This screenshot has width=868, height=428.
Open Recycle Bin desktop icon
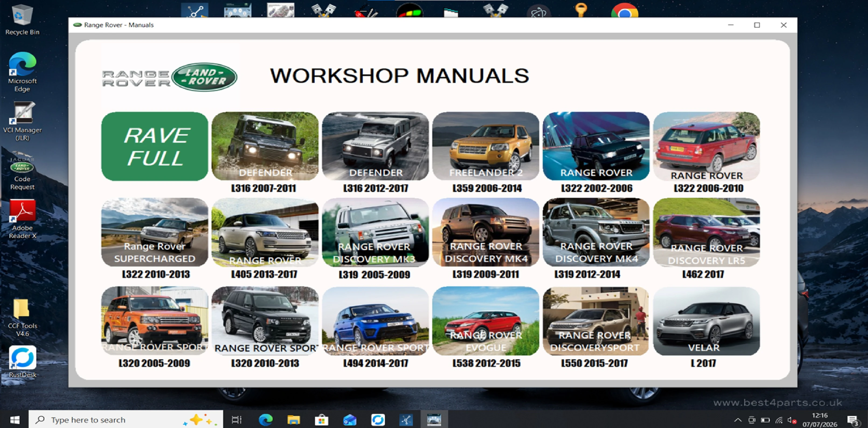pos(22,20)
